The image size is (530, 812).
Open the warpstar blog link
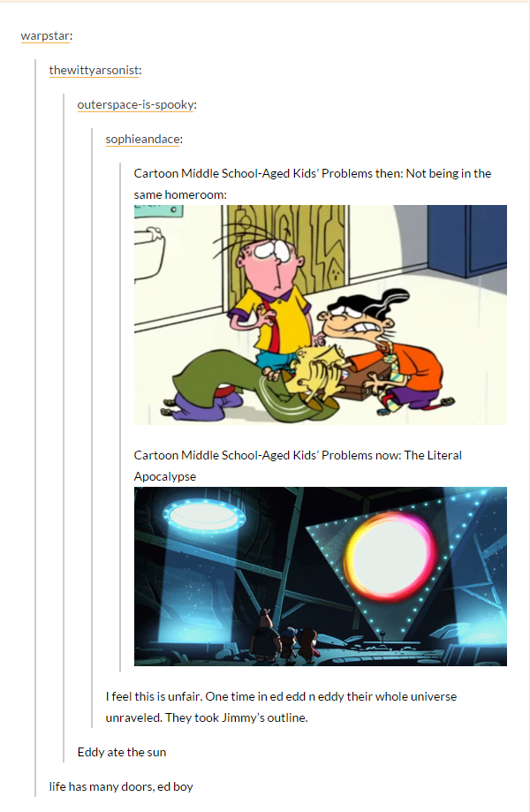pyautogui.click(x=45, y=35)
